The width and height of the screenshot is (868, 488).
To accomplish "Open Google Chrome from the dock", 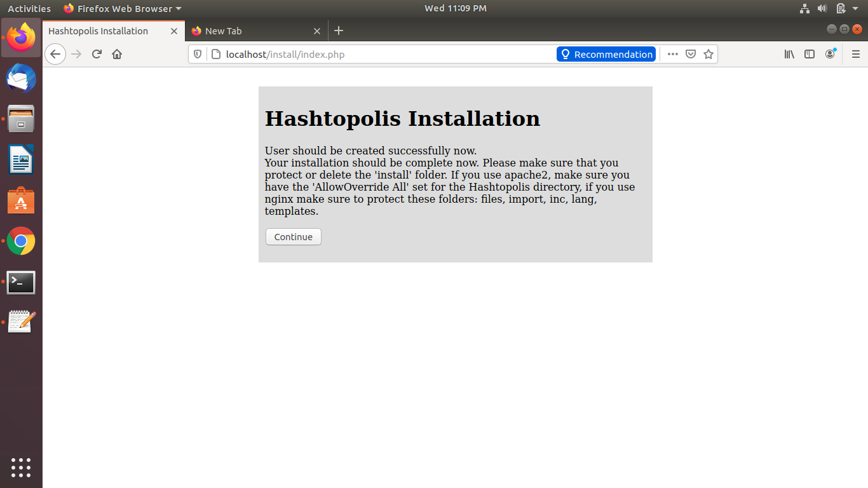I will 21,241.
